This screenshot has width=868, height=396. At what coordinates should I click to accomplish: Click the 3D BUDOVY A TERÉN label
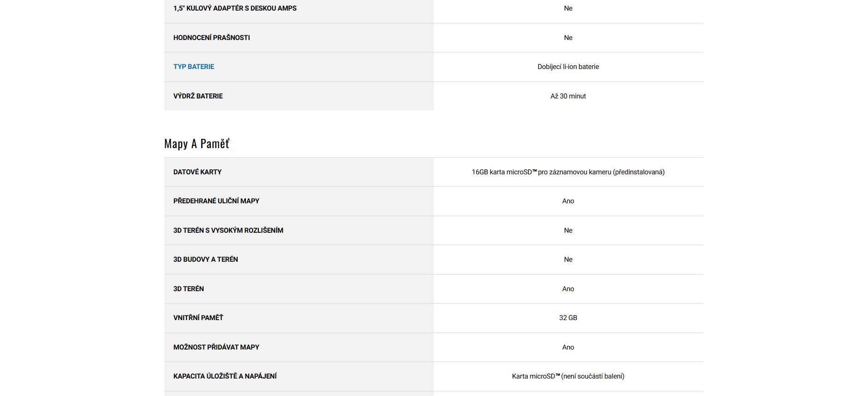[x=205, y=259]
